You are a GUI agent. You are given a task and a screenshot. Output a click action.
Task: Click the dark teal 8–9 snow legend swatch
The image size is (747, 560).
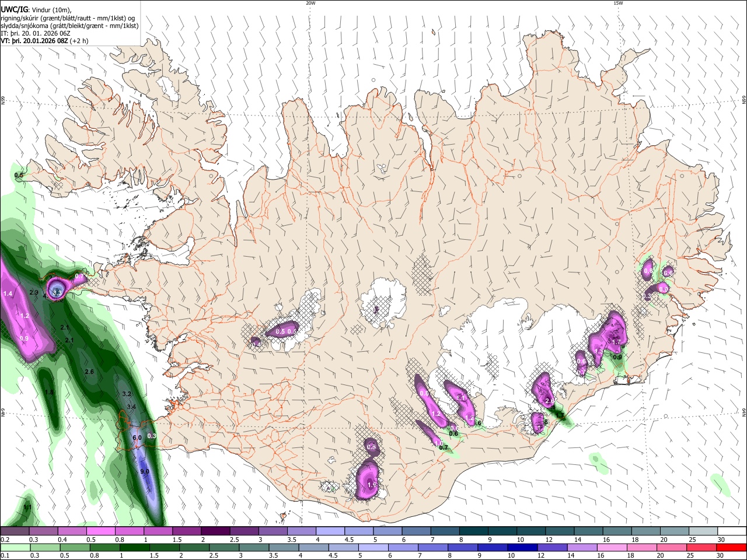[474, 531]
